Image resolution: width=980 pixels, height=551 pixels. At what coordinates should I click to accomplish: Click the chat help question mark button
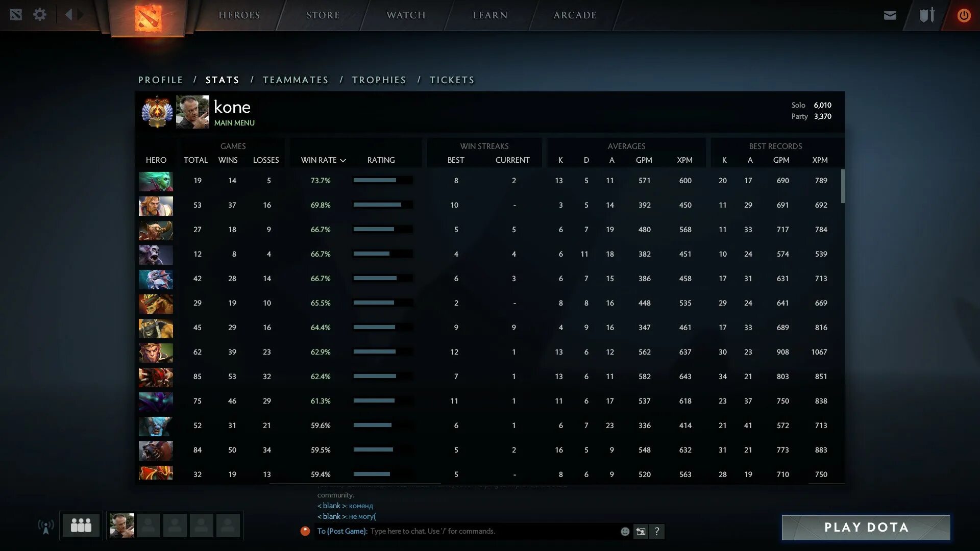[657, 532]
